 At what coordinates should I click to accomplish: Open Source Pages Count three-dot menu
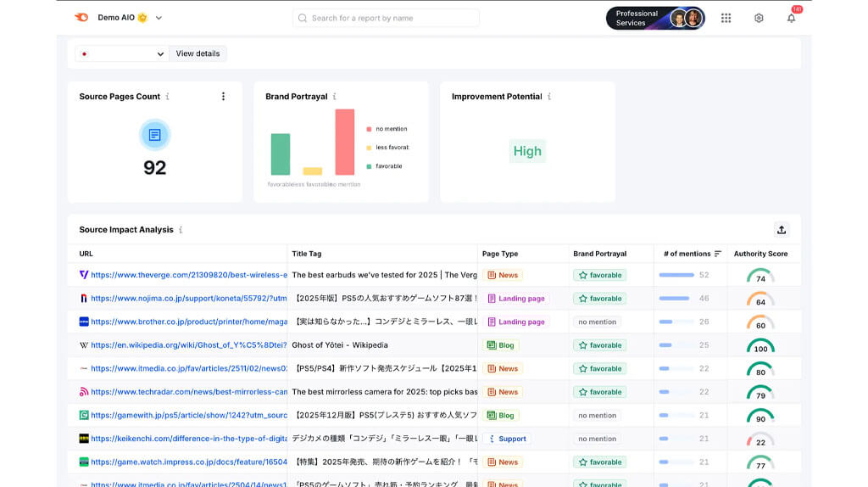tap(223, 97)
